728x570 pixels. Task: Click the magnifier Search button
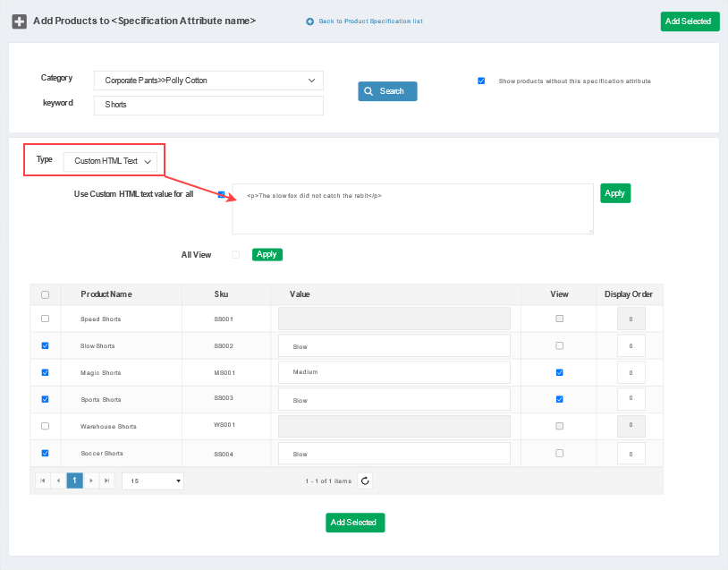pyautogui.click(x=387, y=91)
